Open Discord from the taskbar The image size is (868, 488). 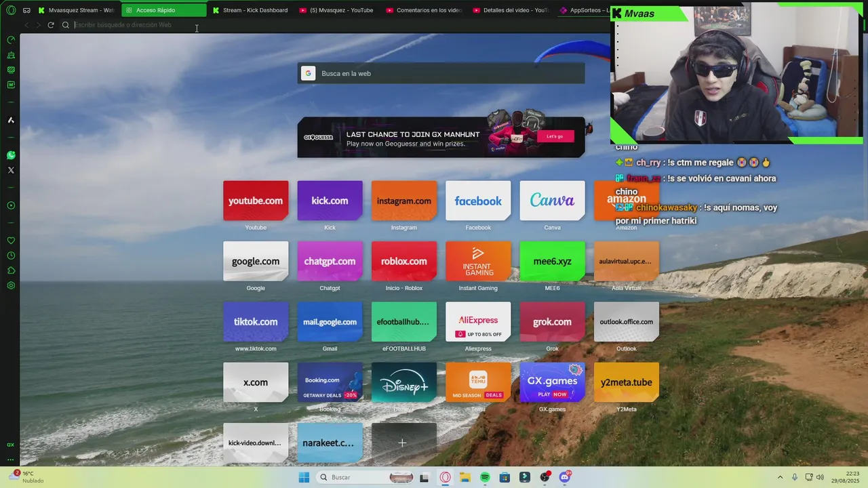point(565,477)
